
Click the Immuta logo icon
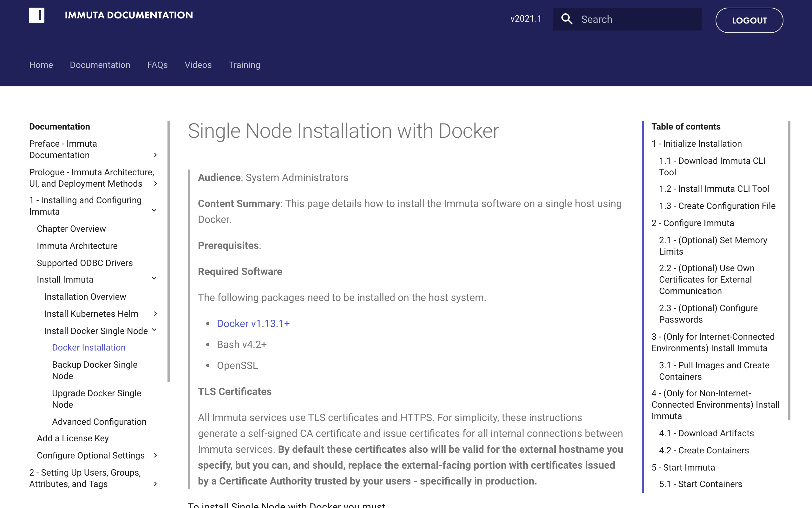36,15
